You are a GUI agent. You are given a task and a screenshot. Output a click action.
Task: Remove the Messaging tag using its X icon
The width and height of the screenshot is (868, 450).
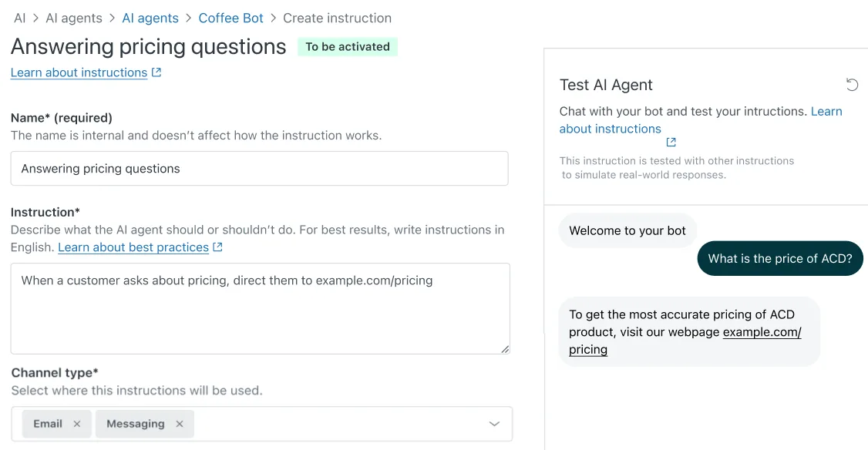click(x=180, y=423)
